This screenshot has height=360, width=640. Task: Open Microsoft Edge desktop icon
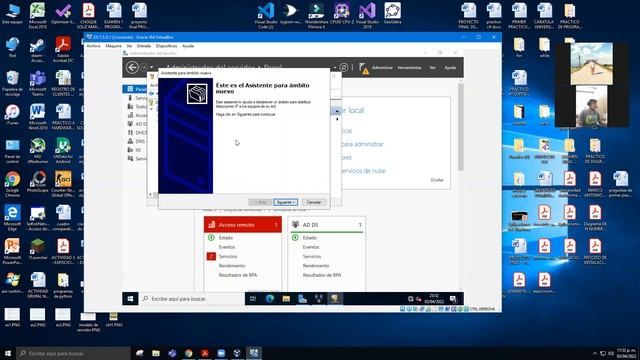12,218
